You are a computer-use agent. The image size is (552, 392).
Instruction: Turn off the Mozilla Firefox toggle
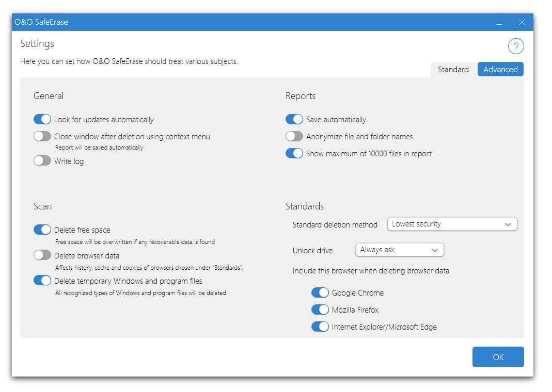click(x=320, y=310)
